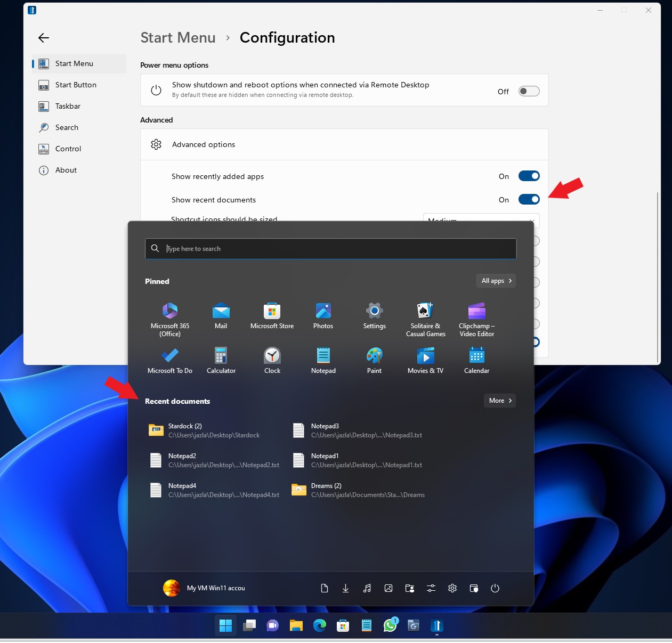
Task: Open the Music folder shortcut icon
Action: [x=367, y=588]
